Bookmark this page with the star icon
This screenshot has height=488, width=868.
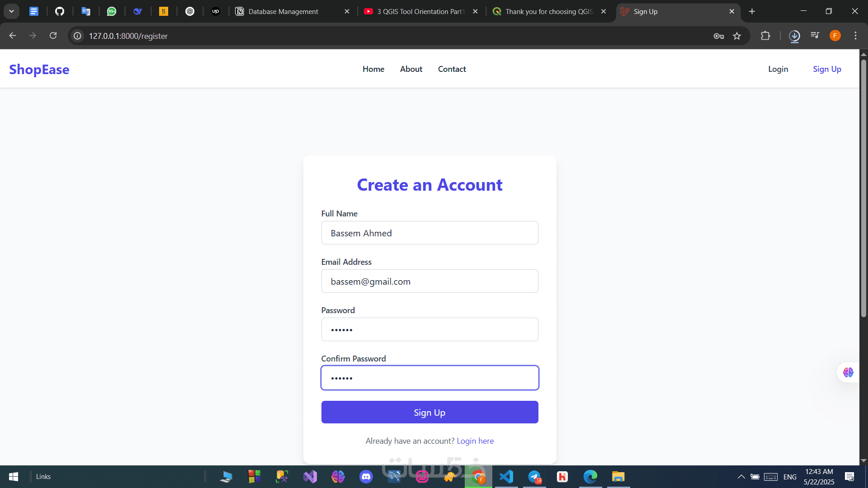point(737,36)
